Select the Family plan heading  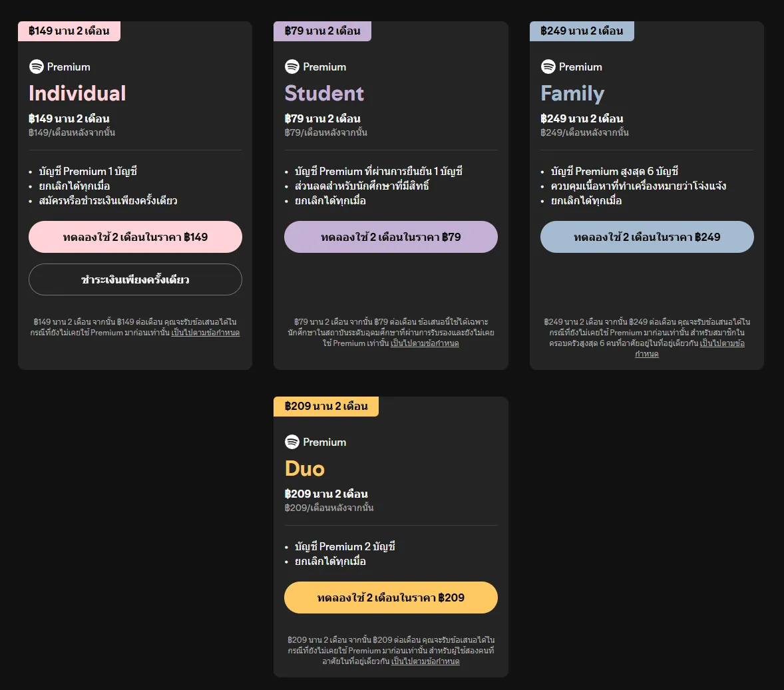(x=572, y=94)
